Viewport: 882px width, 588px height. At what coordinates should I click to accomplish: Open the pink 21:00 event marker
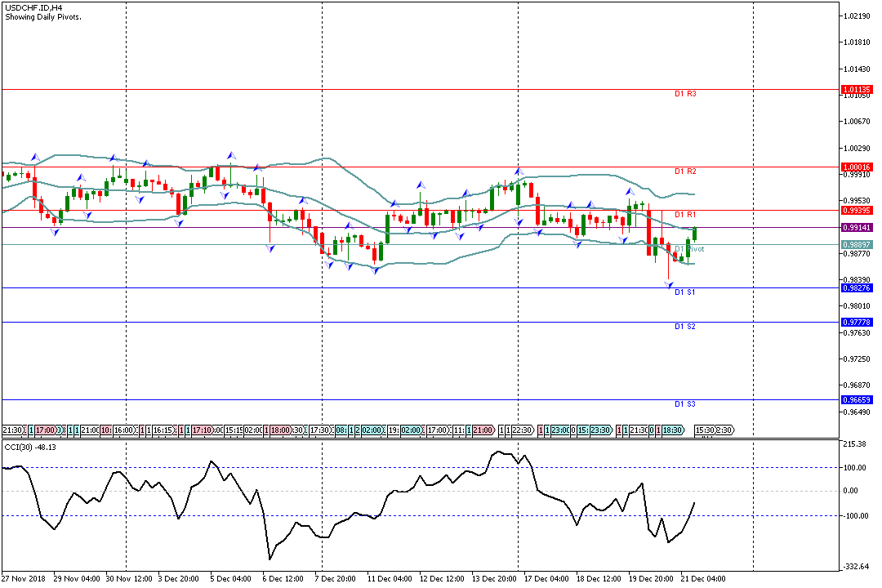483,430
